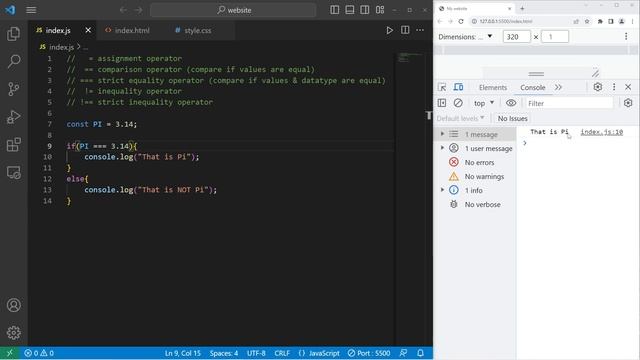This screenshot has width=640, height=360.
Task: Open device toolbar more options menu
Action: tap(626, 37)
